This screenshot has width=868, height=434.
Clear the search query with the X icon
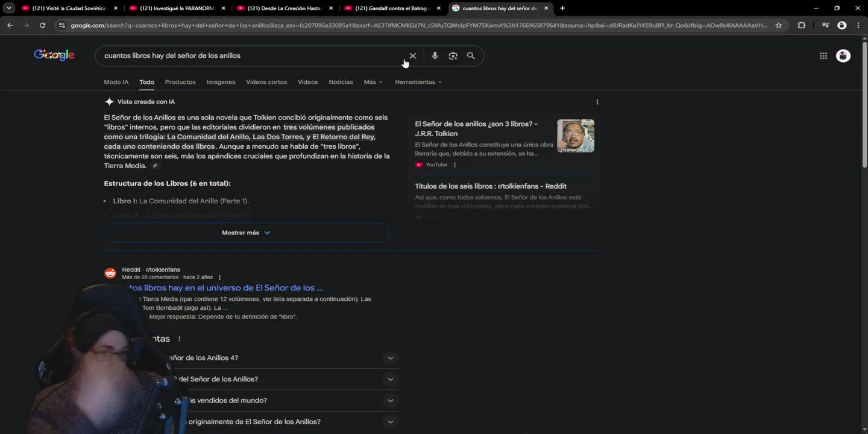[x=413, y=55]
